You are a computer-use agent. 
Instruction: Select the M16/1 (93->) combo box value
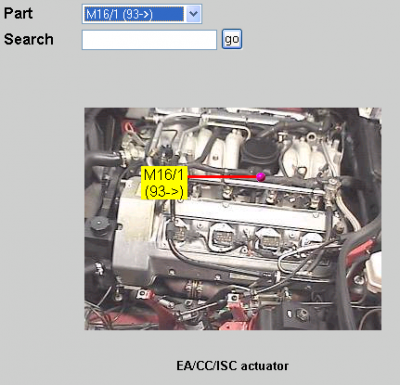point(134,14)
